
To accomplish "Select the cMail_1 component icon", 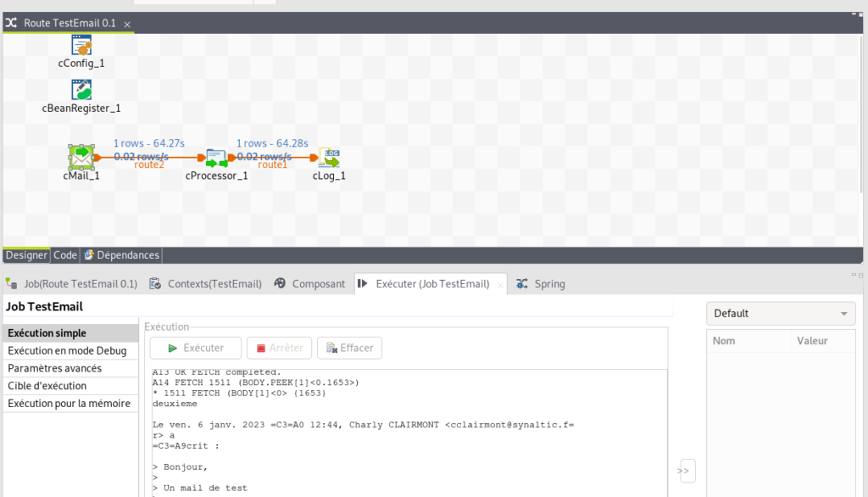I will [x=81, y=157].
